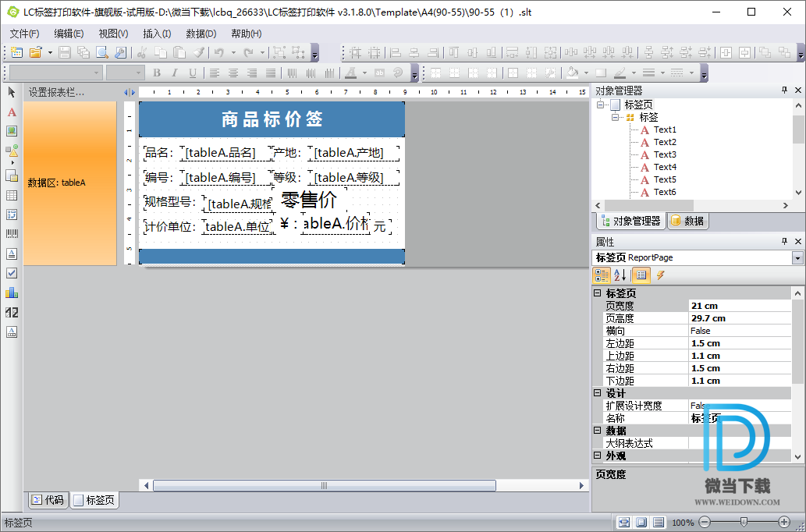The height and width of the screenshot is (532, 806).
Task: Switch to the 代码 tab
Action: 48,499
